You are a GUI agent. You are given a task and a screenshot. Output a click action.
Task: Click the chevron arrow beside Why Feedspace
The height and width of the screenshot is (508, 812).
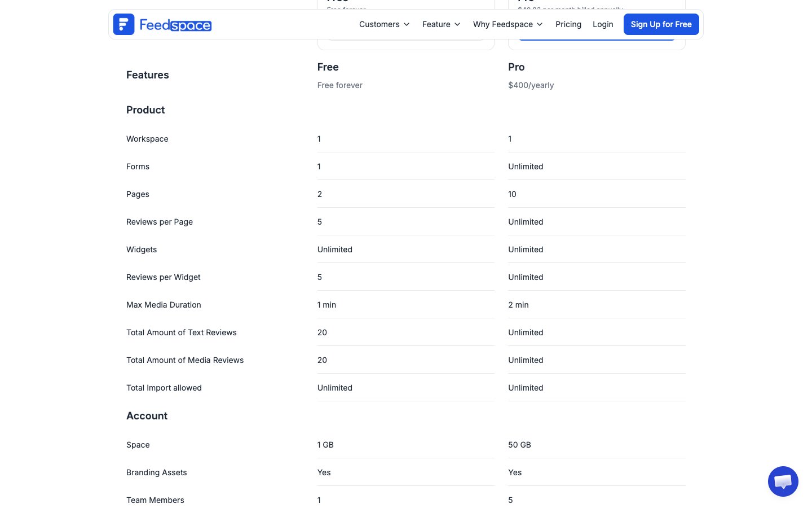tap(540, 24)
